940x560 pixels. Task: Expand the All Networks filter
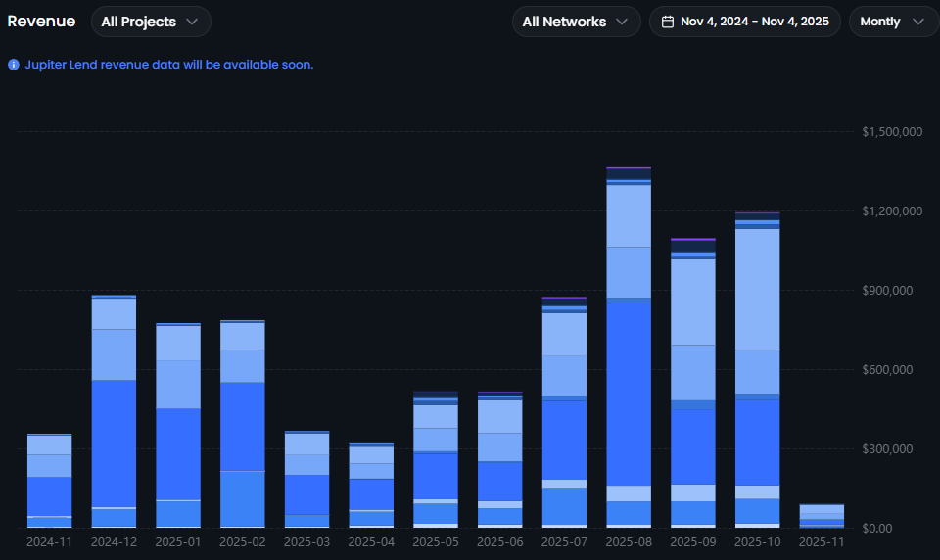tap(576, 22)
